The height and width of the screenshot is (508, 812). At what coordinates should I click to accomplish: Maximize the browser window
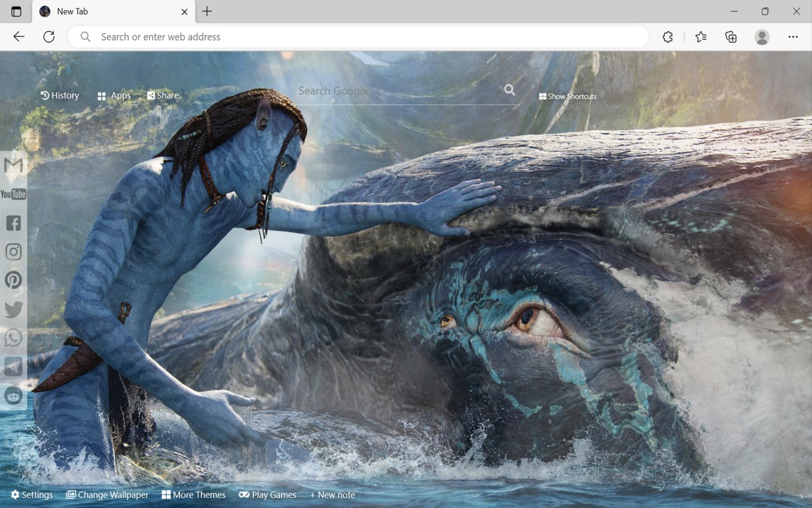coord(765,11)
